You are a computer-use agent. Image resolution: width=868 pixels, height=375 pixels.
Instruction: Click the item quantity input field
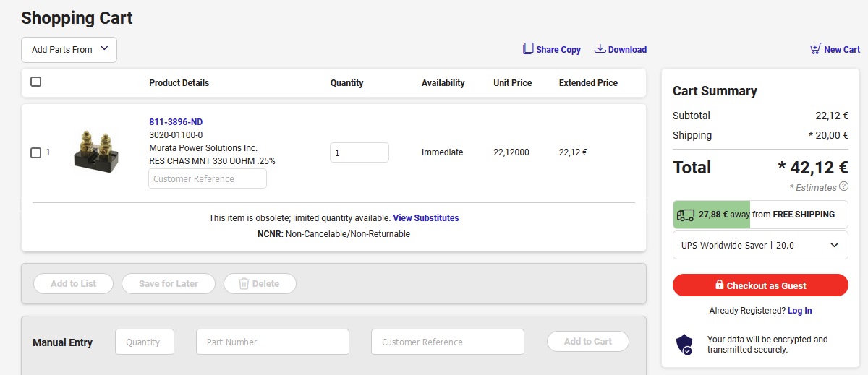[x=359, y=152]
